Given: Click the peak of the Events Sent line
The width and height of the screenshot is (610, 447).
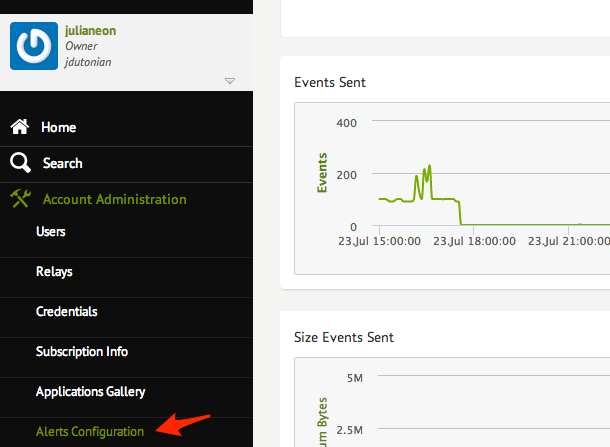Looking at the screenshot, I should click(x=429, y=166).
